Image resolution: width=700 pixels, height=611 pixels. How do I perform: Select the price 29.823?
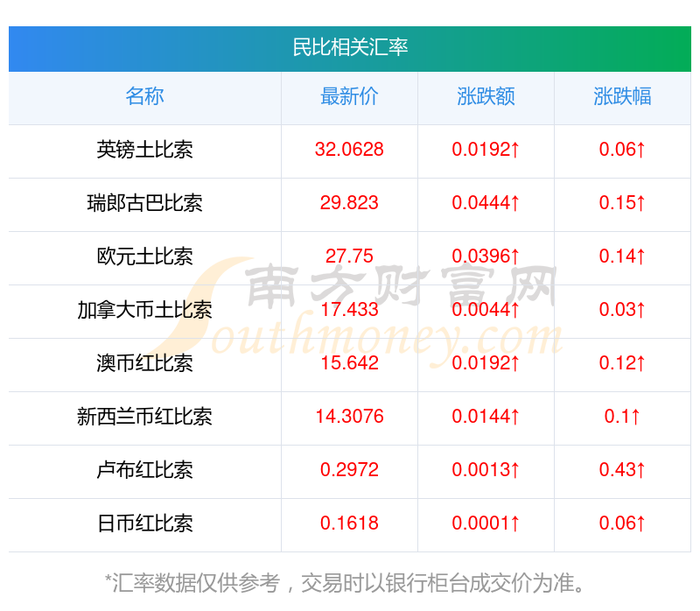point(349,203)
